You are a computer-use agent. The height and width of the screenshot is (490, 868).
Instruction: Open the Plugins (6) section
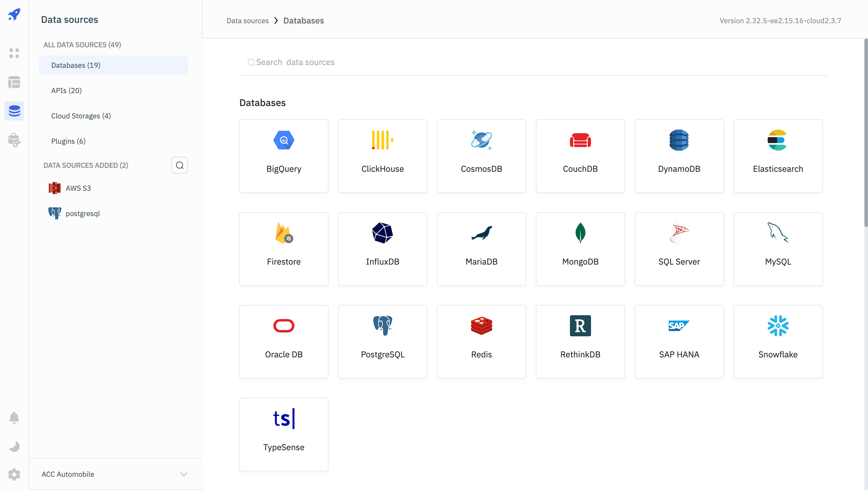68,141
